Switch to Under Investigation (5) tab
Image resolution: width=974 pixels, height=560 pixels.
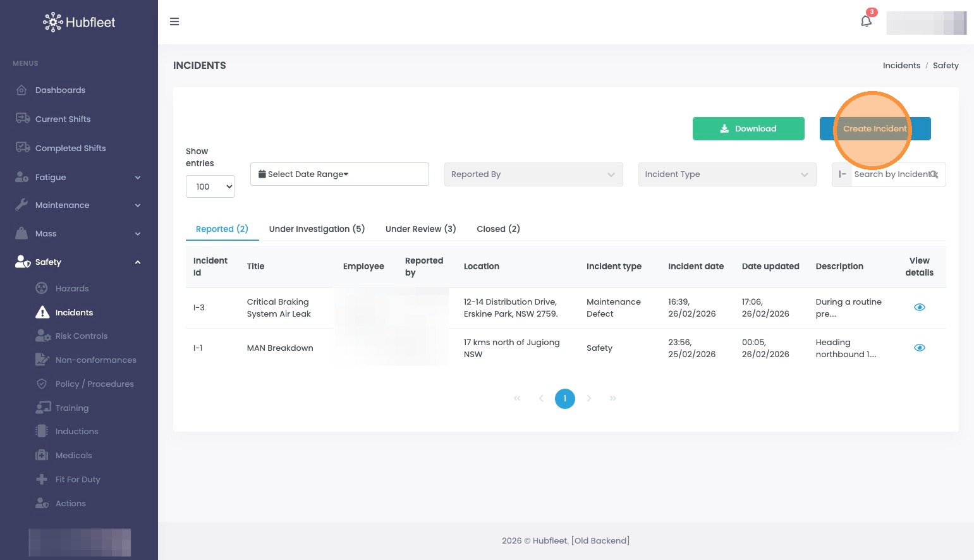(x=317, y=229)
